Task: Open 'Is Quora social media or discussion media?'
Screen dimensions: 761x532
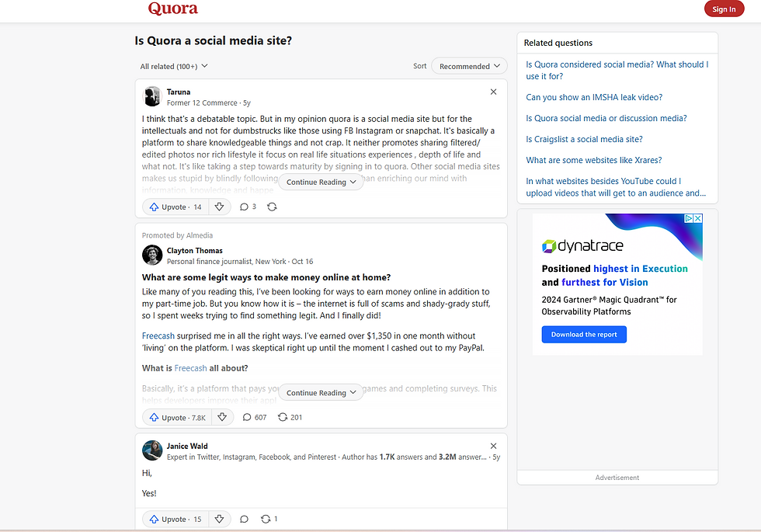Action: tap(606, 118)
